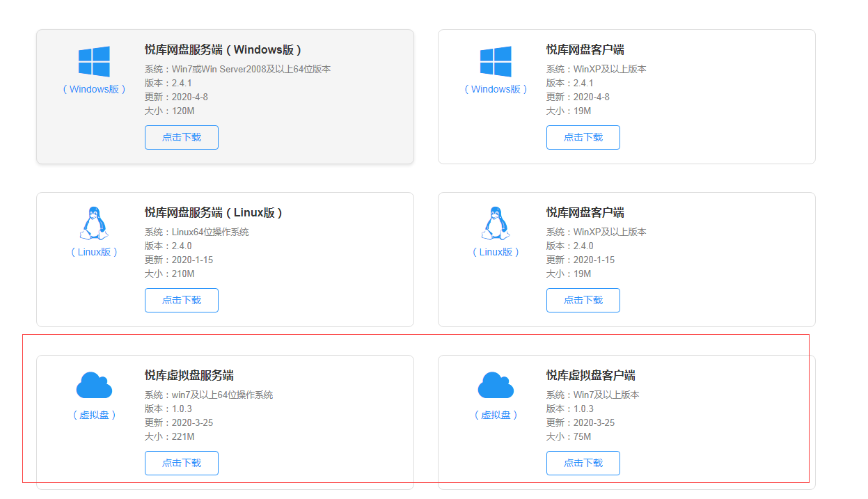Download 悦库网盘服务端 Linux版 210M
The width and height of the screenshot is (868, 499).
[x=182, y=300]
